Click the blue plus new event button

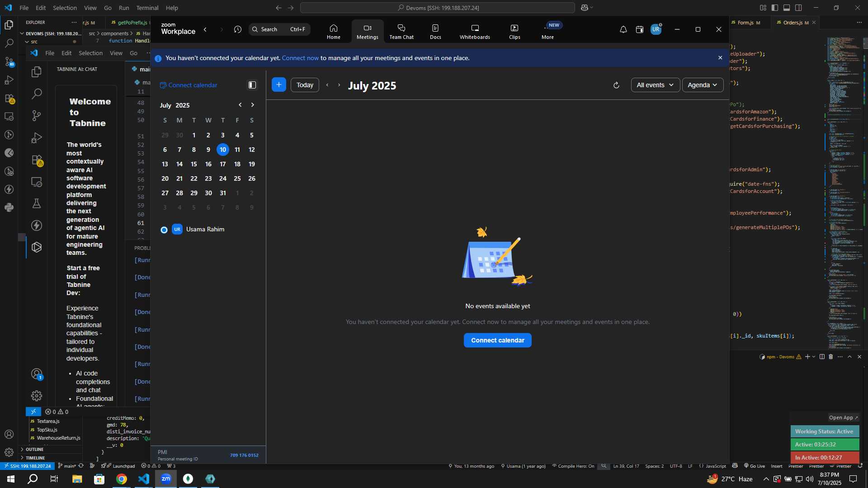[279, 84]
